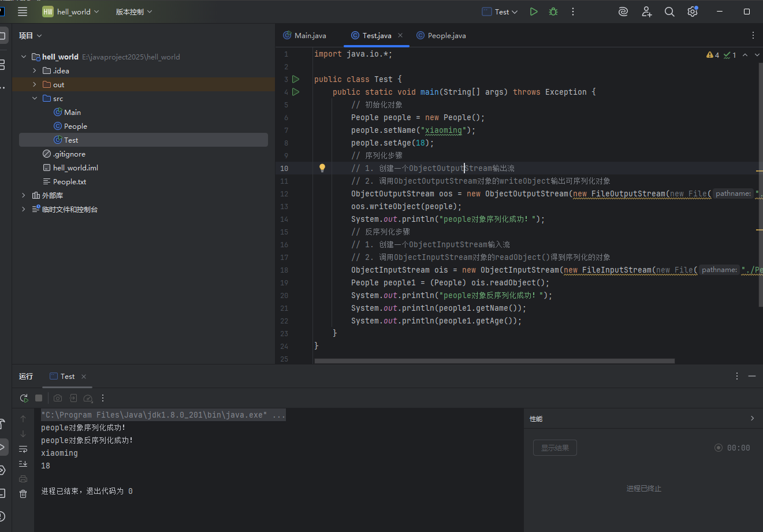Open the 版本控制 dropdown
763x532 pixels.
(x=134, y=12)
